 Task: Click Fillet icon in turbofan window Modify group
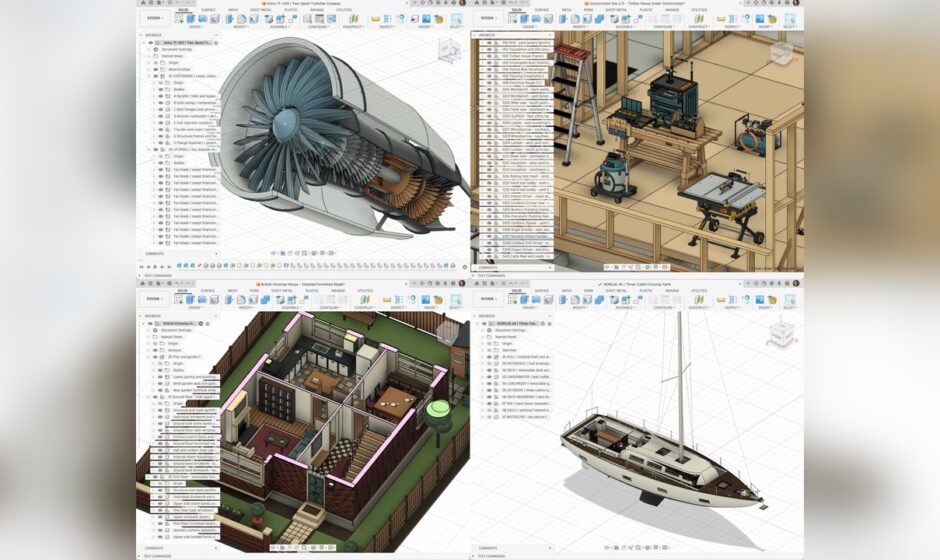(242, 19)
